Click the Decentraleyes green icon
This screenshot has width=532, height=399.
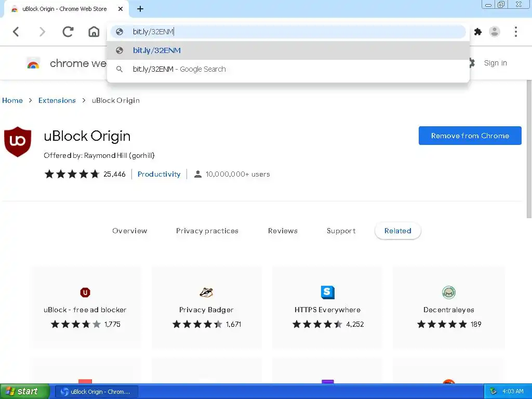[448, 292]
